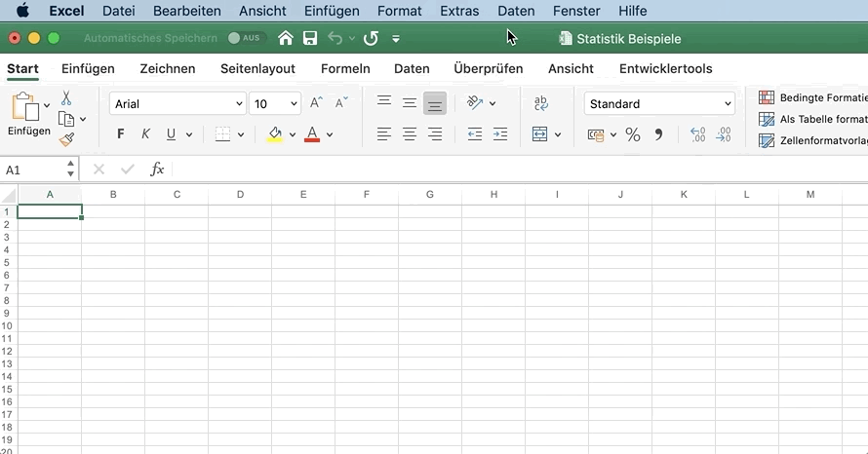
Task: Open the Format menu in menu bar
Action: point(400,11)
